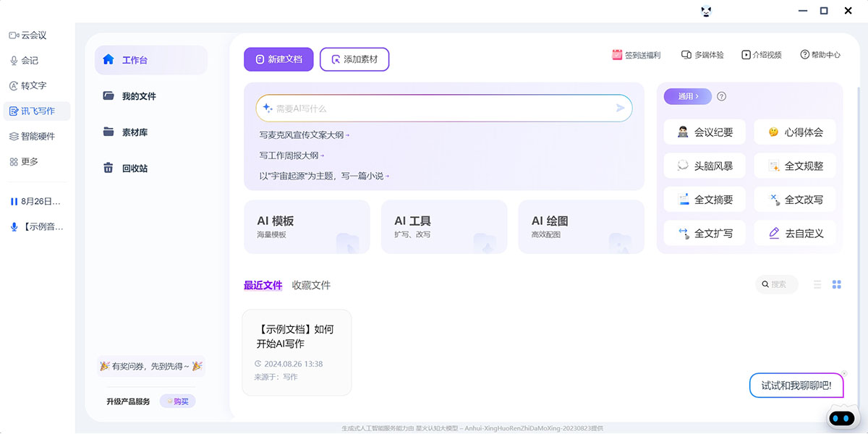The width and height of the screenshot is (868, 434).
Task: Expand the 通用 category selector
Action: click(687, 96)
